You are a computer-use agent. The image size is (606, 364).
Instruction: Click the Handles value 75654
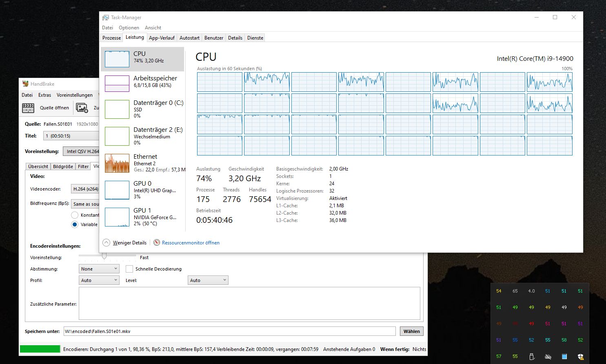click(x=260, y=199)
